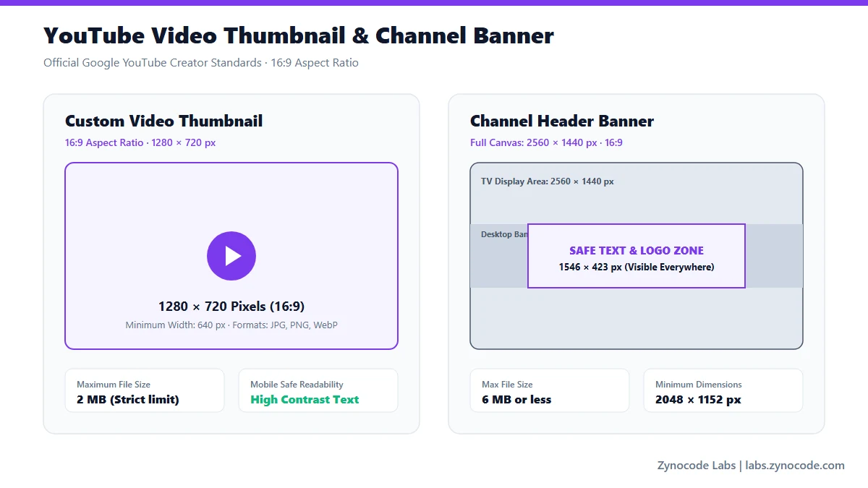Screen dimensions: 868x488
Task: Click the 'SAFE TEXT & LOGO ZONE' title
Action: 637,251
